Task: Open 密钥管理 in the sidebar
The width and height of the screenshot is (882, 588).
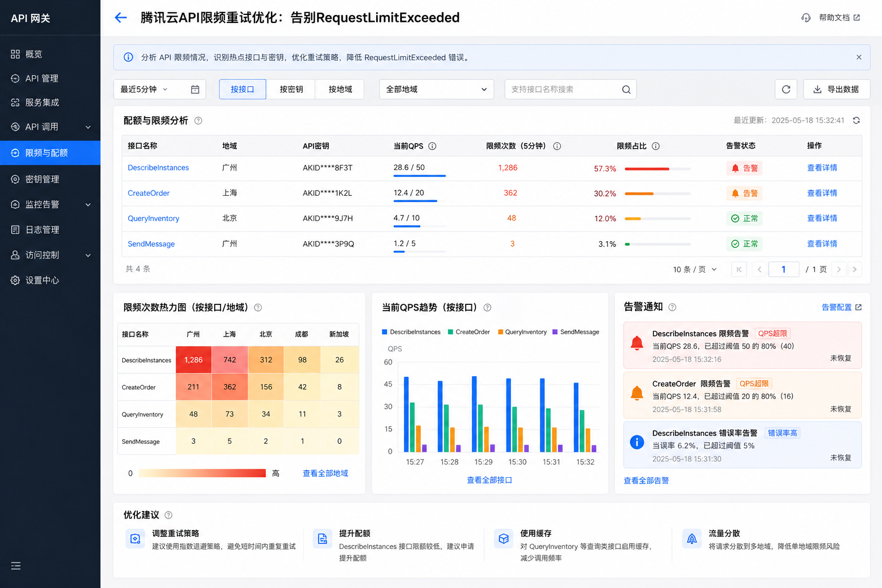Action: pos(50,179)
